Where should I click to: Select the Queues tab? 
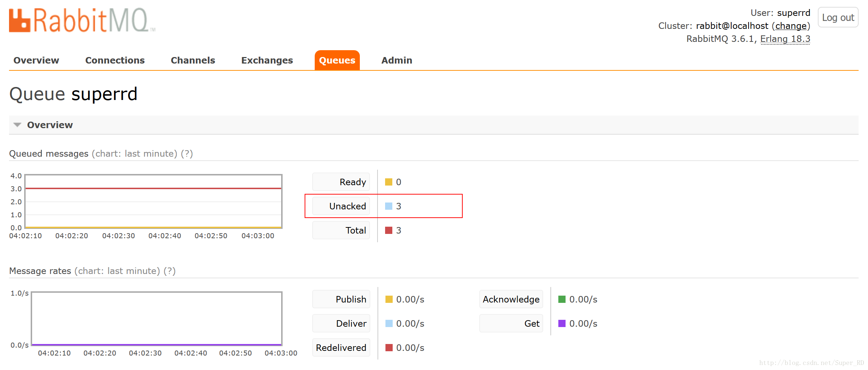(337, 60)
